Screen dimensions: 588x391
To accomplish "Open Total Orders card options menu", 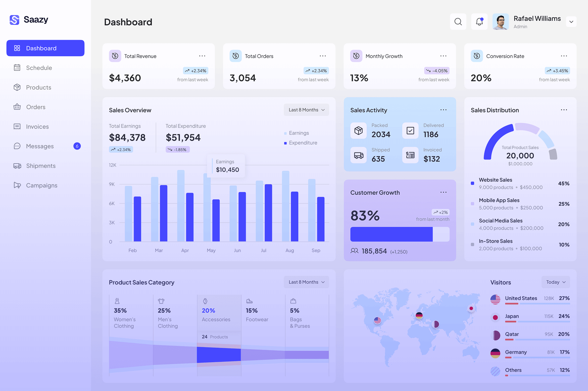I will [323, 56].
